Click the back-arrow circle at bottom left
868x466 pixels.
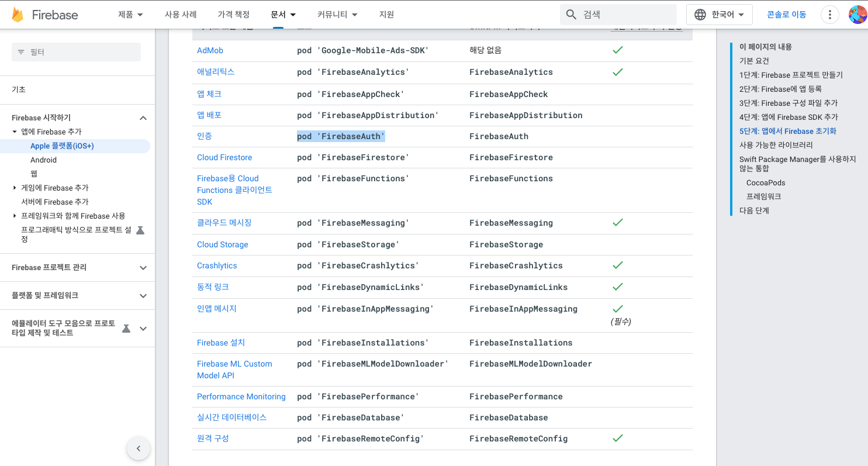[x=139, y=448]
